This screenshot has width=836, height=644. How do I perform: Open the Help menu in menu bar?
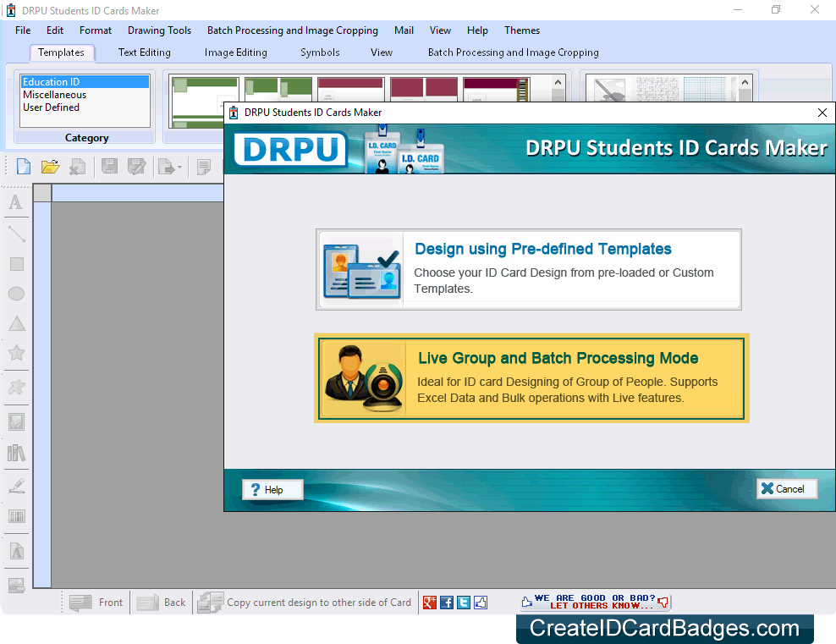(477, 30)
